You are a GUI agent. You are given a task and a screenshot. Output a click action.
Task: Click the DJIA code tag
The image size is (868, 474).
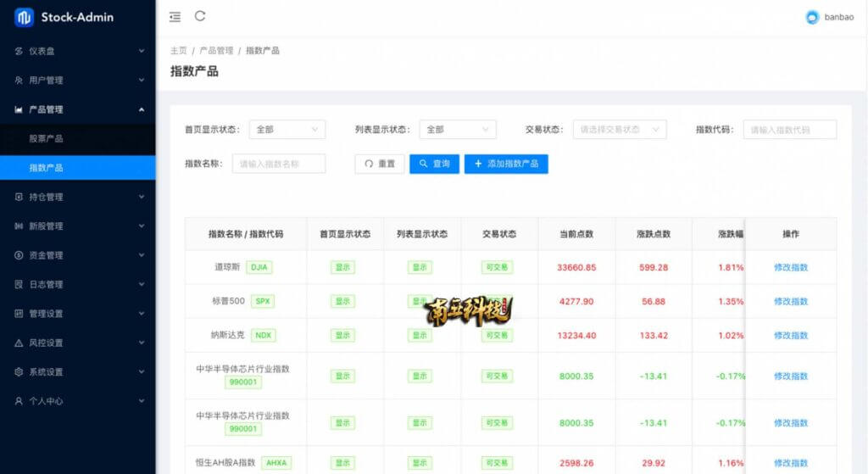coord(259,267)
